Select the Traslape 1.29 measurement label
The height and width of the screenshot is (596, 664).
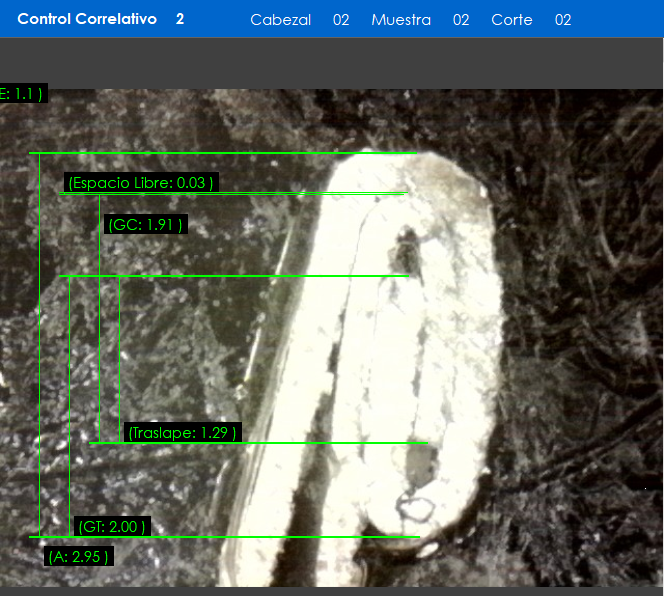click(x=182, y=433)
